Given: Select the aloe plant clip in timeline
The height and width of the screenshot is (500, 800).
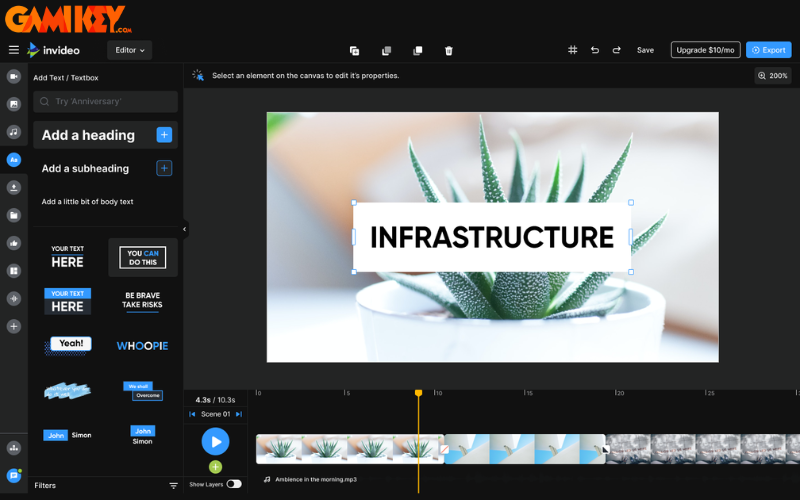Looking at the screenshot, I should point(349,449).
